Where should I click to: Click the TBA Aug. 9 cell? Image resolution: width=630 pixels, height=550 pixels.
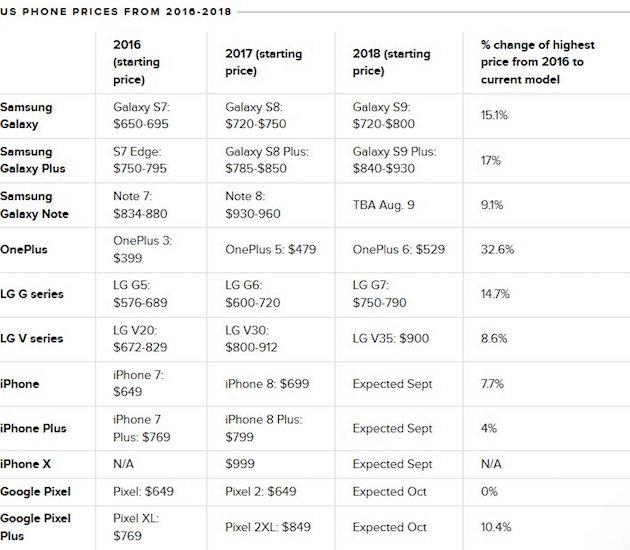[383, 205]
